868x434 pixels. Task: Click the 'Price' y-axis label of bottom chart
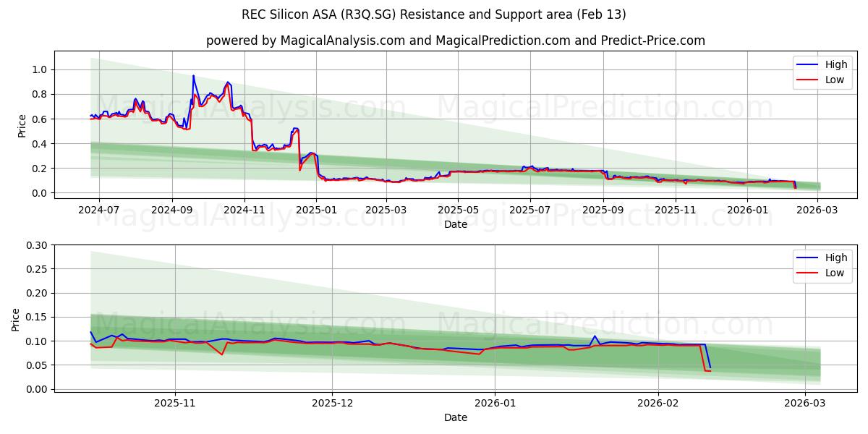(16, 319)
